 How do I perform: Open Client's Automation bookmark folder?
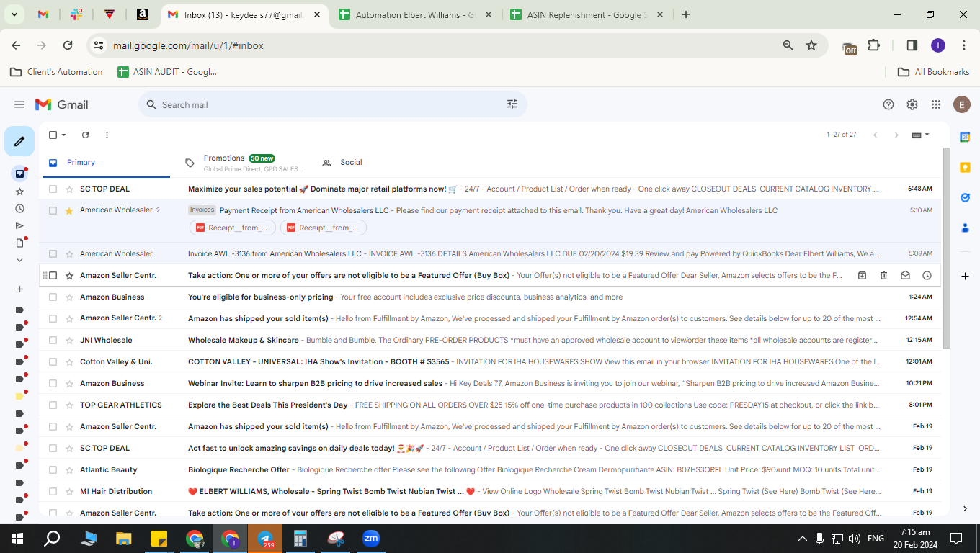[57, 72]
